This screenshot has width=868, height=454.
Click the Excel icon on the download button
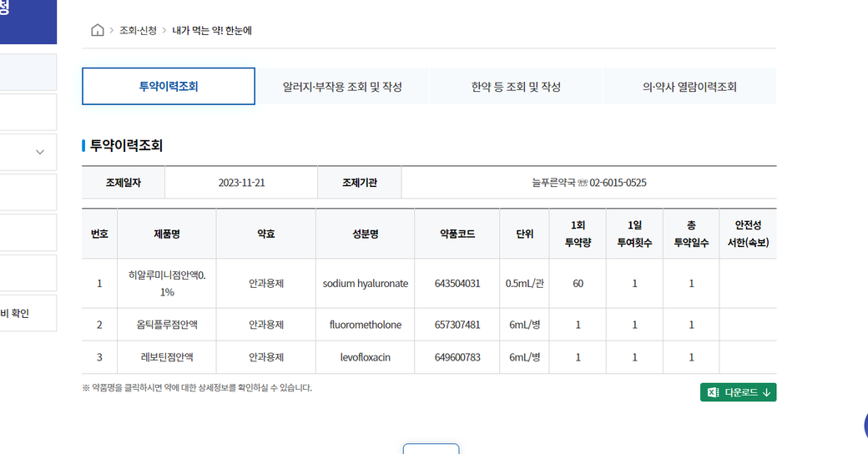tap(713, 392)
